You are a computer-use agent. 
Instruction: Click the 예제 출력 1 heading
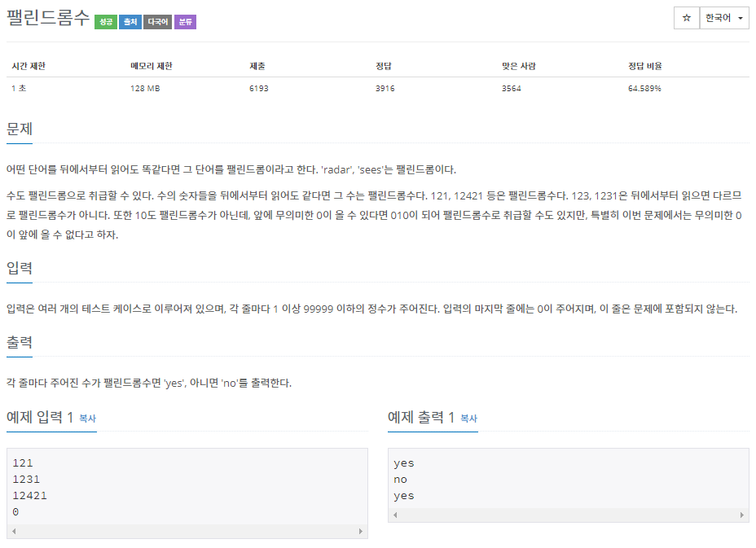click(421, 417)
